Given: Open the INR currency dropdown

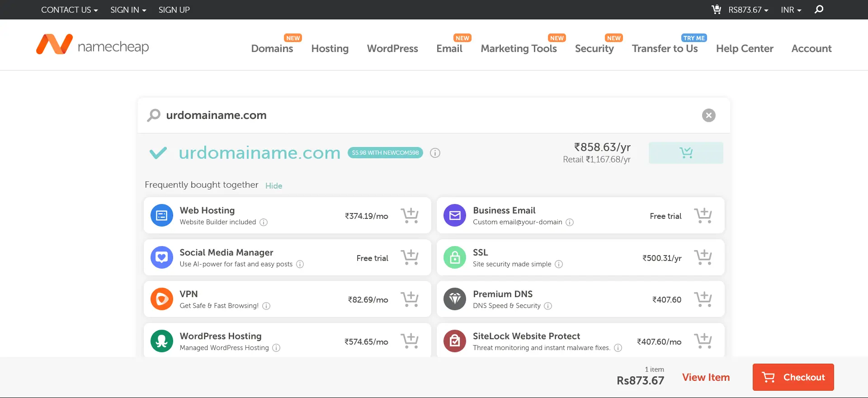Looking at the screenshot, I should tap(791, 9).
